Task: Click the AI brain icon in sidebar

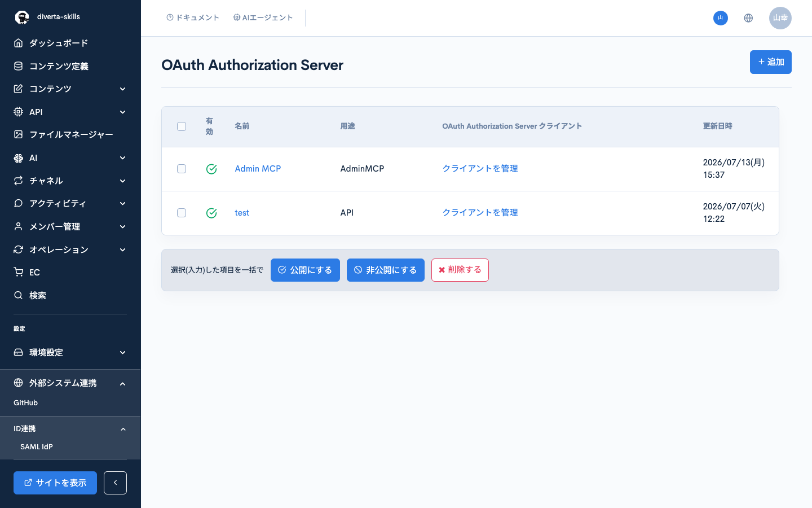Action: [19, 158]
